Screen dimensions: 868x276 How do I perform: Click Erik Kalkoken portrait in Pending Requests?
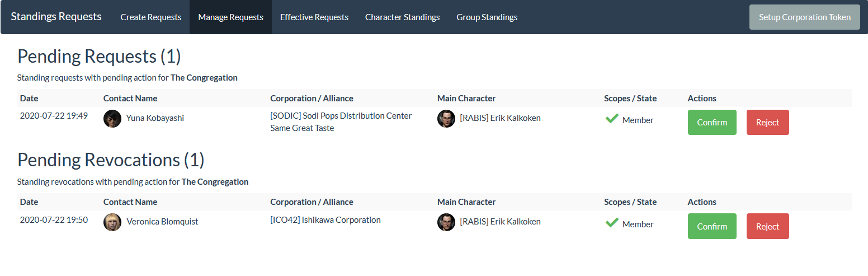click(446, 119)
